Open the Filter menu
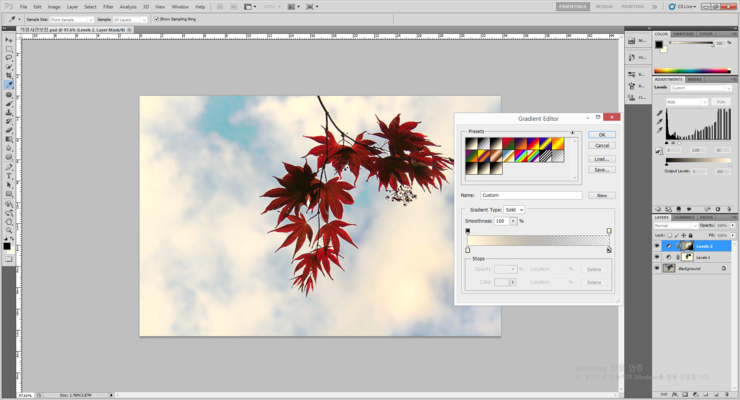740x400 pixels. coord(108,6)
